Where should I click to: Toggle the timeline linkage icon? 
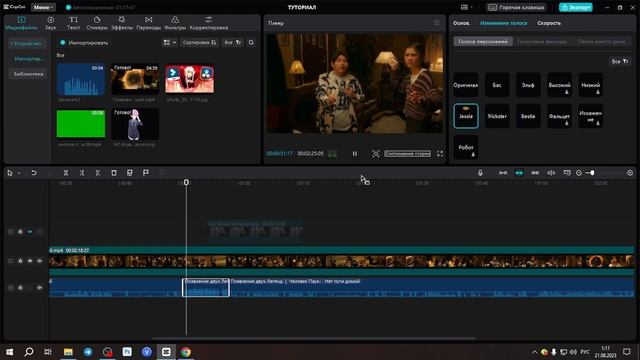click(x=535, y=173)
